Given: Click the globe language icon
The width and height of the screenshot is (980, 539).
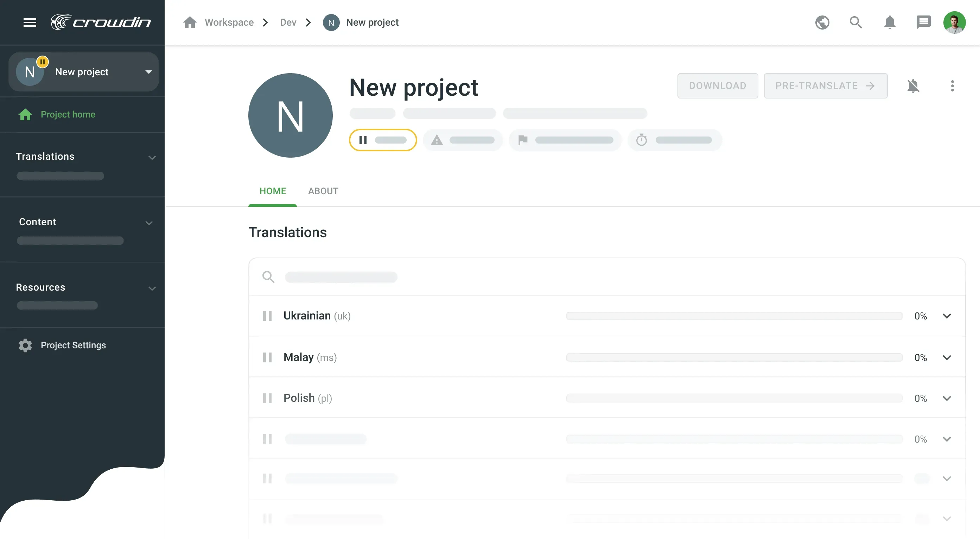Looking at the screenshot, I should pyautogui.click(x=822, y=23).
